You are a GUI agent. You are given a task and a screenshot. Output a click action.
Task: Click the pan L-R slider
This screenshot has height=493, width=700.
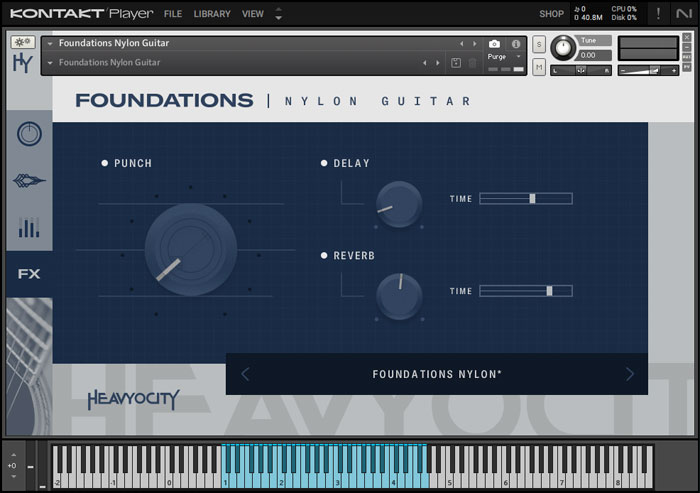point(581,71)
